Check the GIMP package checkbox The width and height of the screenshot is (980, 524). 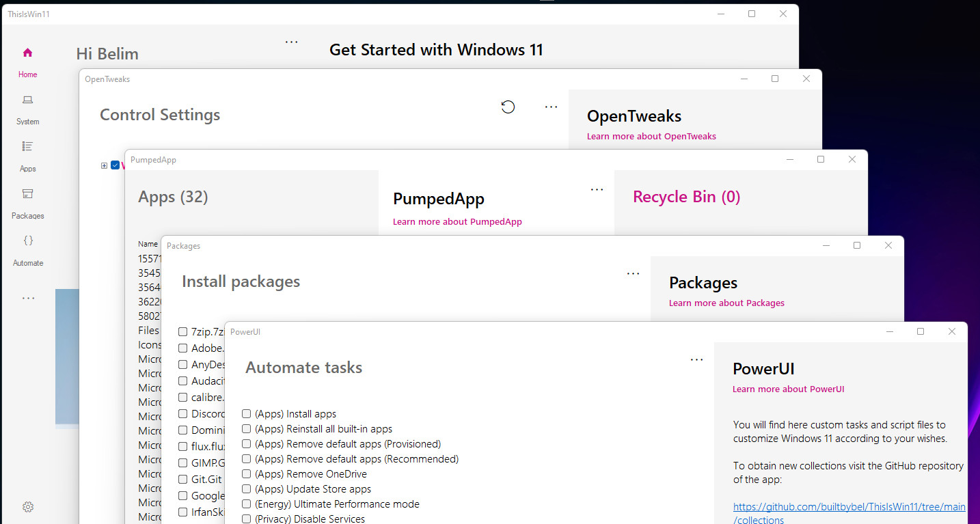point(183,463)
